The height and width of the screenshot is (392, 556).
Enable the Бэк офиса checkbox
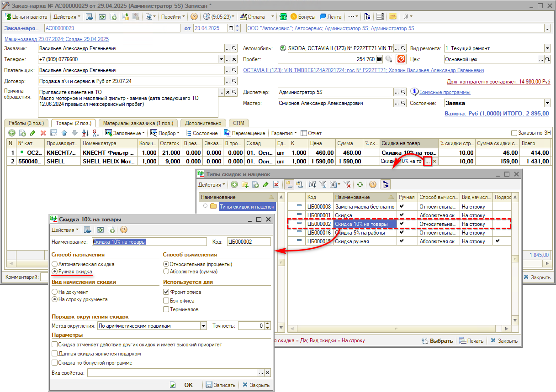(166, 301)
